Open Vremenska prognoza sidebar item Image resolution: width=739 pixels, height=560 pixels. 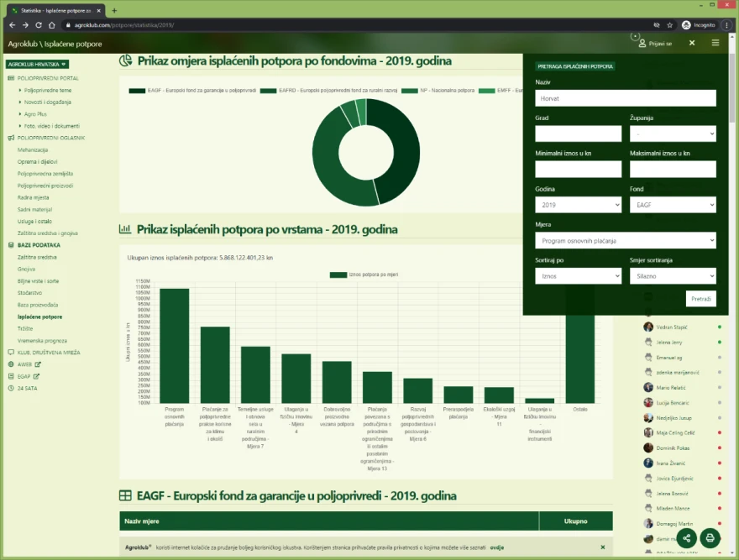point(42,340)
